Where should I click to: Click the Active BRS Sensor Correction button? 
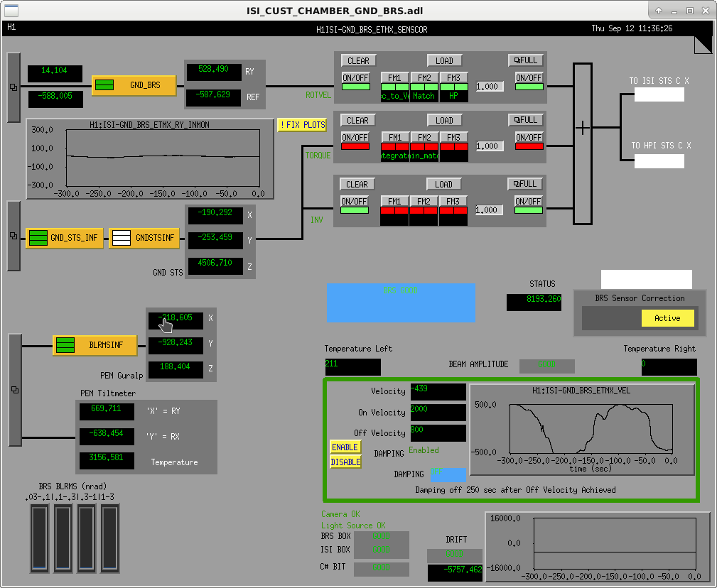coord(668,318)
